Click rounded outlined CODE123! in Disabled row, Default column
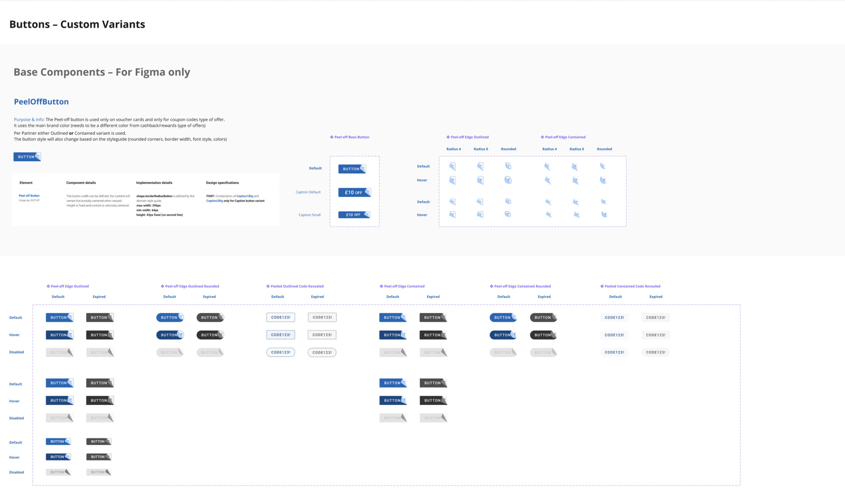 tap(281, 352)
